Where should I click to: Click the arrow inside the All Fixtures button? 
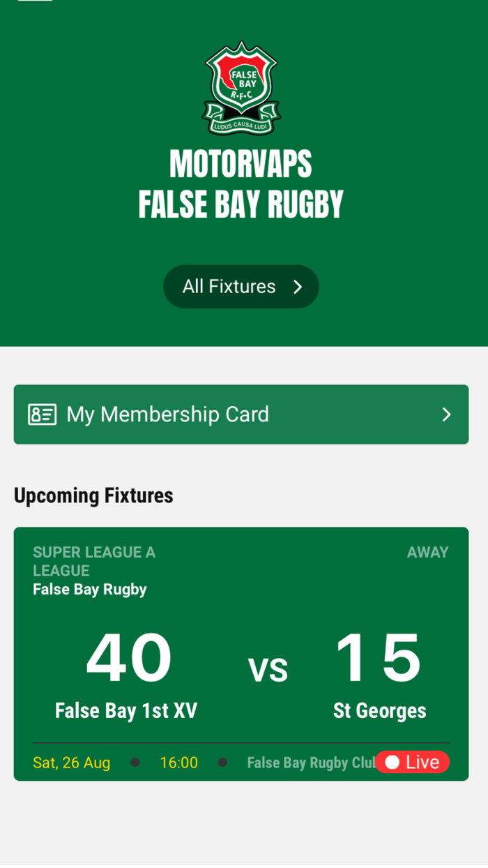(298, 286)
